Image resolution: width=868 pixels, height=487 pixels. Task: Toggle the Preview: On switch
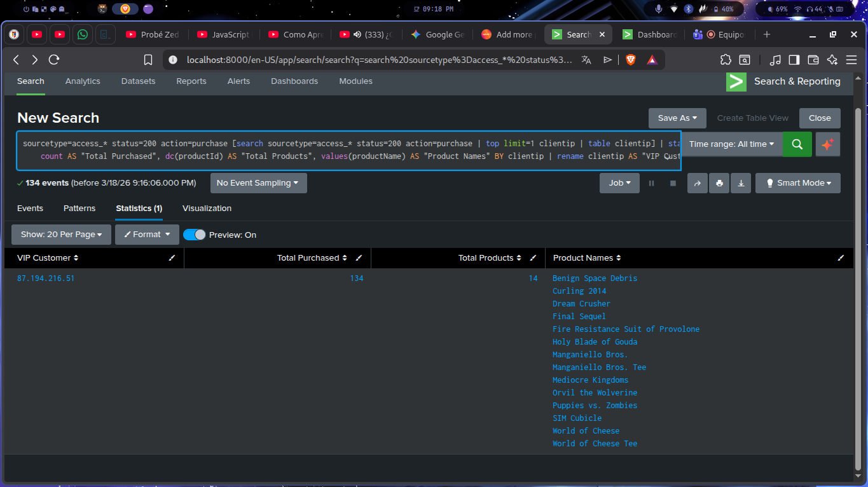[x=195, y=235]
